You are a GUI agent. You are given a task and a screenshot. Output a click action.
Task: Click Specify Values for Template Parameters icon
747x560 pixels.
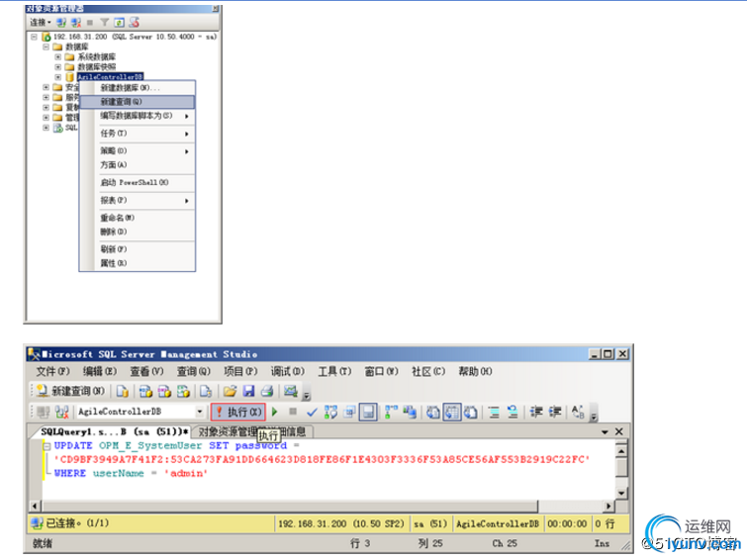coord(578,412)
